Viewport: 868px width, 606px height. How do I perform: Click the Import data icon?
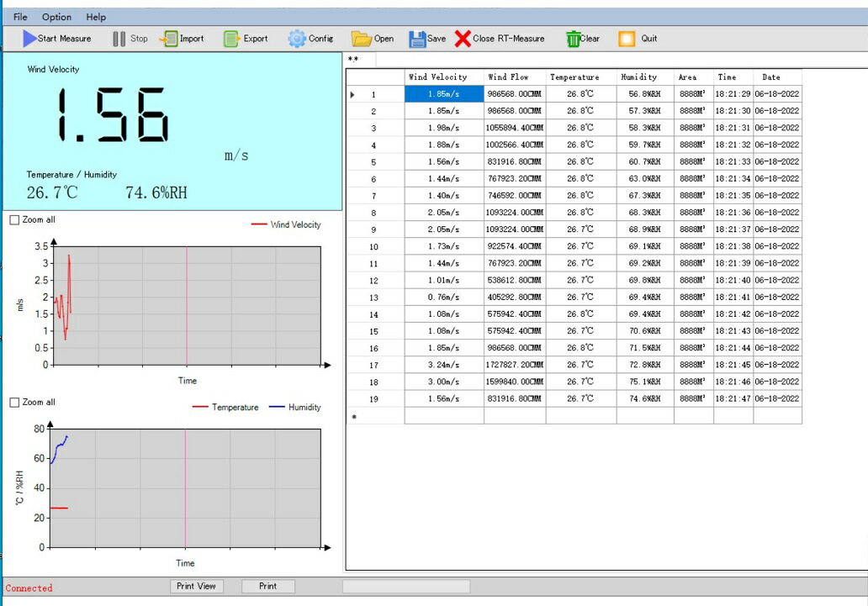coord(169,39)
